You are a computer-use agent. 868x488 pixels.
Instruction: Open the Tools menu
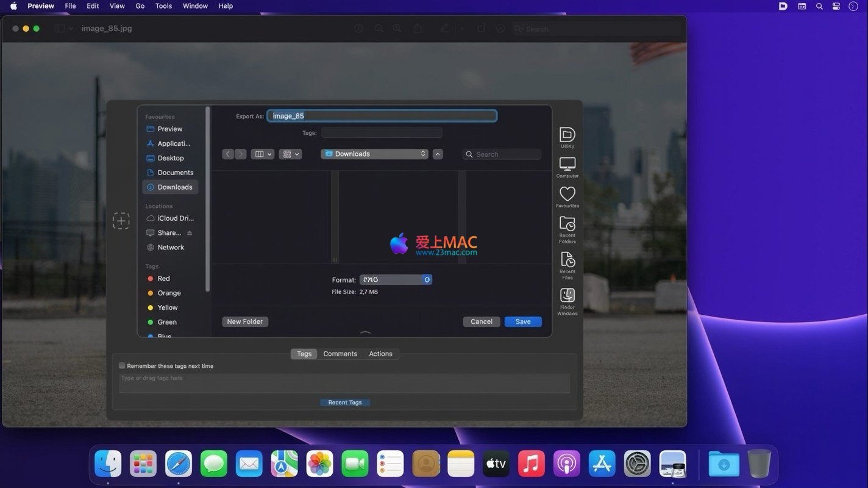click(163, 6)
